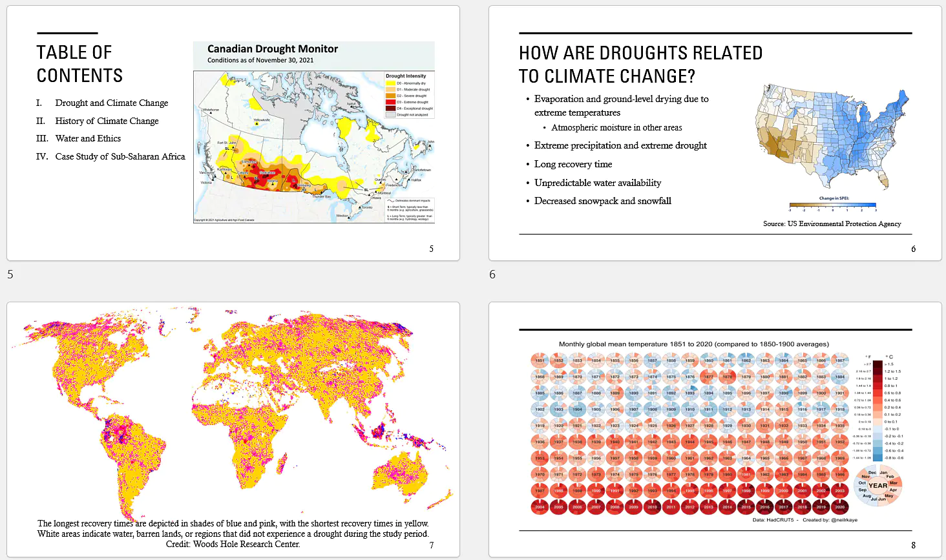
Task: Click 'Drought and Climate Change' contents item
Action: pyautogui.click(x=112, y=103)
